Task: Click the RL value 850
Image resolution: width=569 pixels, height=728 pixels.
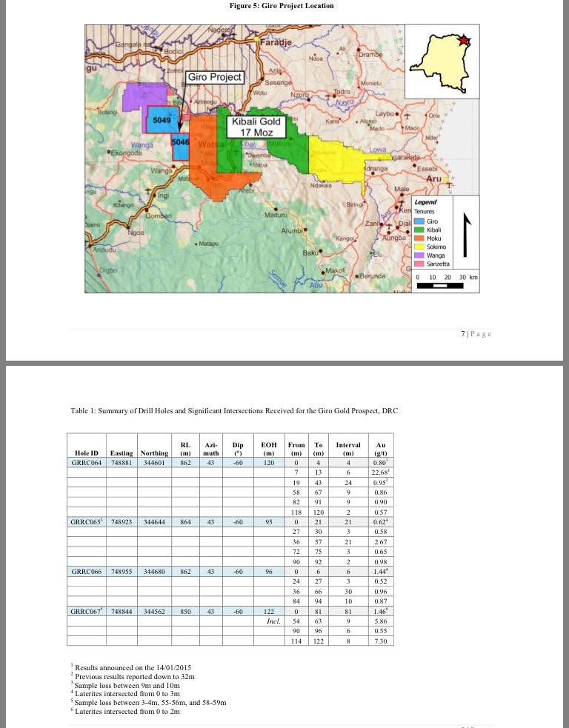Action: [x=185, y=612]
